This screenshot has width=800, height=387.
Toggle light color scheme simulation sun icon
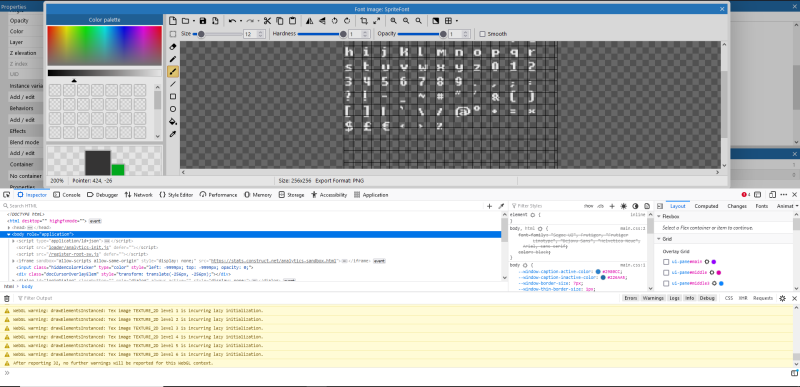(x=623, y=206)
